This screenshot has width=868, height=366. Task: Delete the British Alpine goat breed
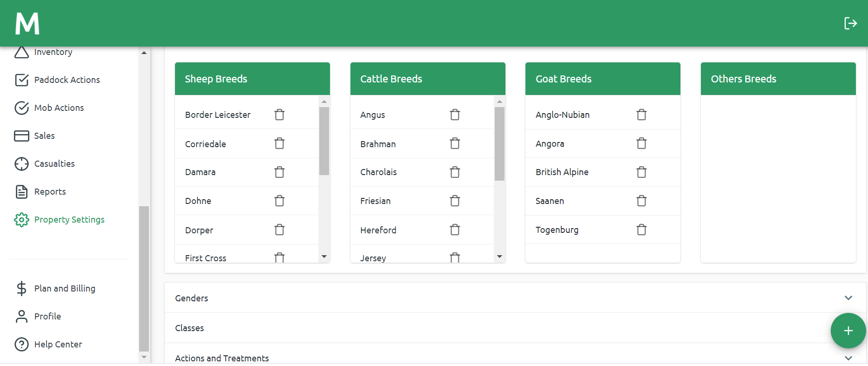(641, 172)
